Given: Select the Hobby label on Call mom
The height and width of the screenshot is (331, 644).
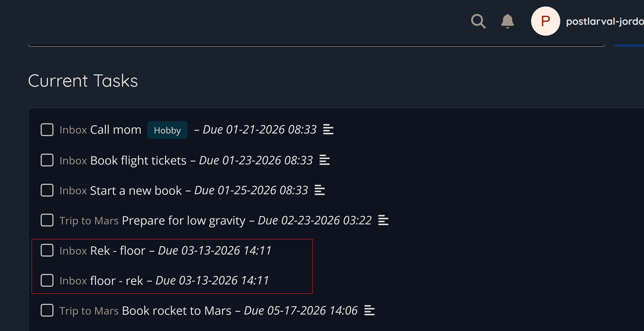Looking at the screenshot, I should click(167, 130).
